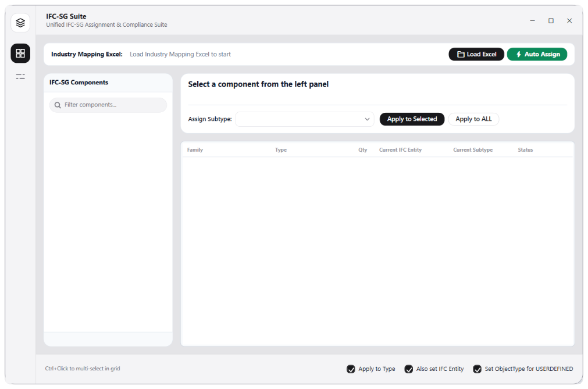Sort by the Family column header
Screen dimensions: 588x389
(x=195, y=150)
